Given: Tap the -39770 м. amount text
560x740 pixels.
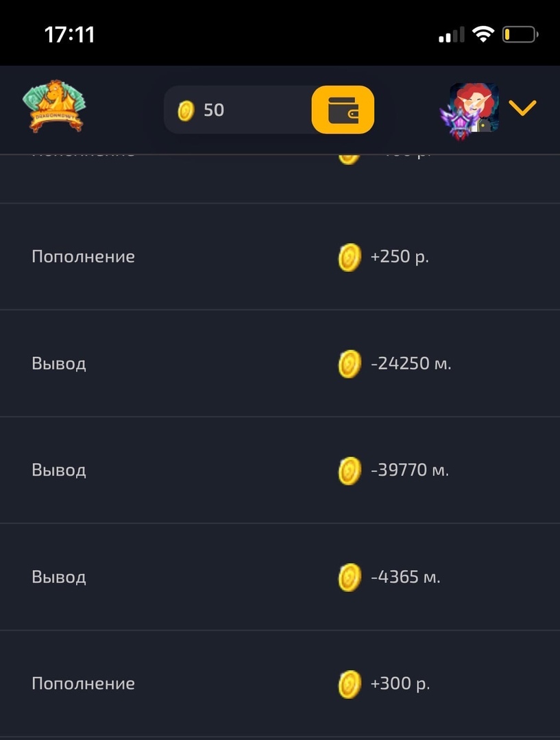Looking at the screenshot, I should [410, 470].
